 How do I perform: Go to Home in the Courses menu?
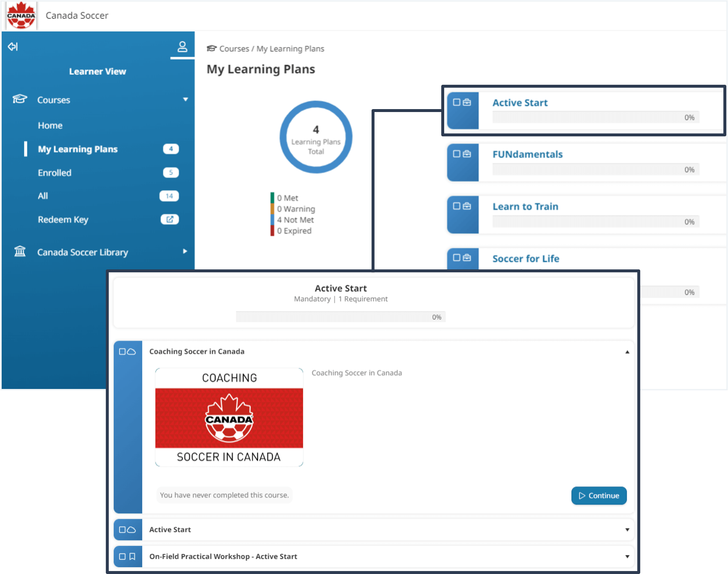[50, 125]
